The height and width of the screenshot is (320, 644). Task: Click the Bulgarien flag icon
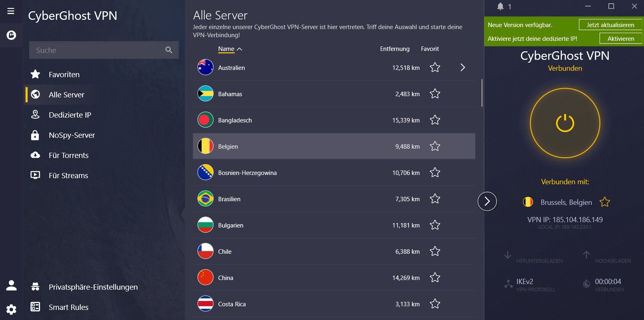205,225
